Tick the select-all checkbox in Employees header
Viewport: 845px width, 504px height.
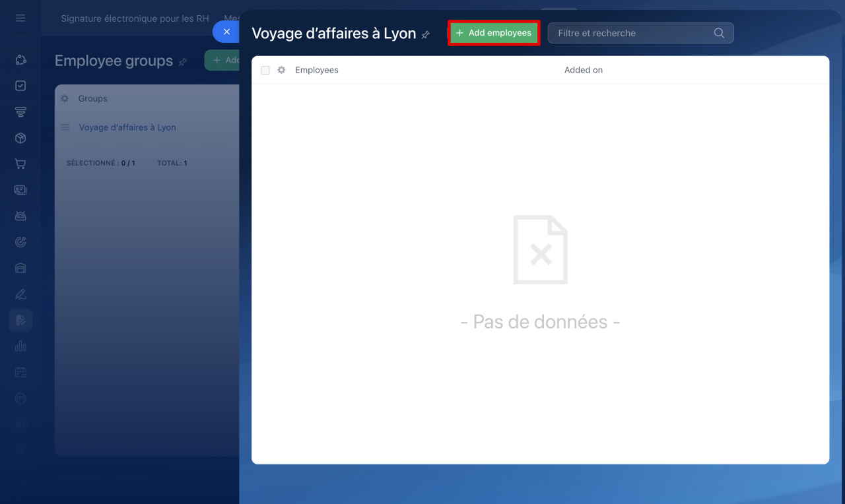265,70
